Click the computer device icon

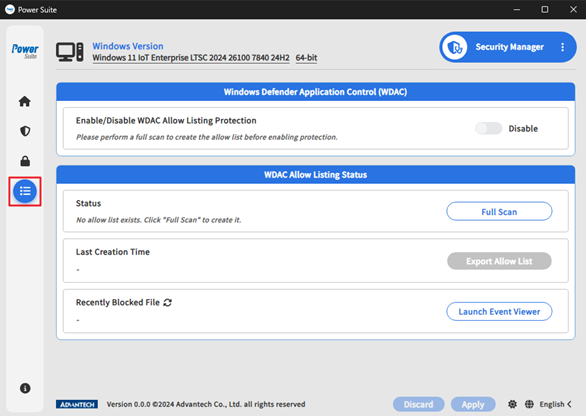(70, 52)
